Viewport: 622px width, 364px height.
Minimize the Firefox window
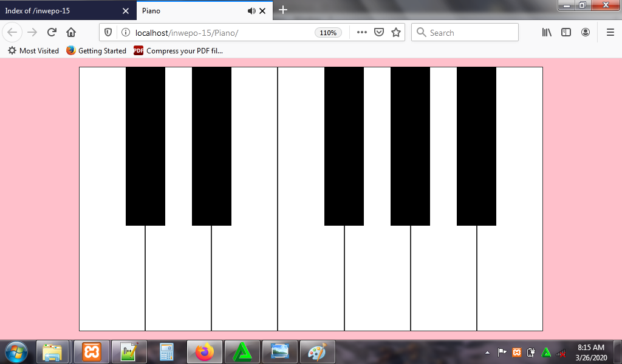(567, 5)
